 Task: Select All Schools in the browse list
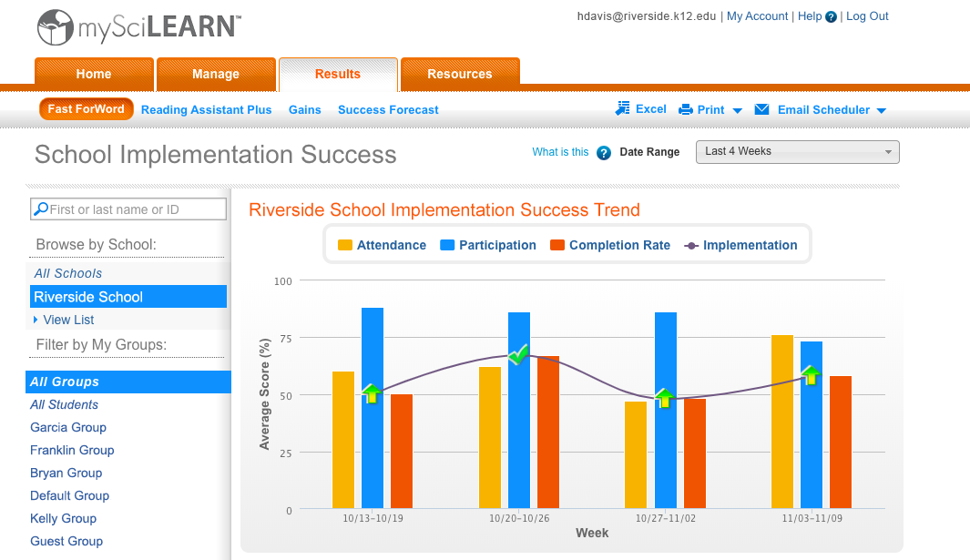[68, 273]
